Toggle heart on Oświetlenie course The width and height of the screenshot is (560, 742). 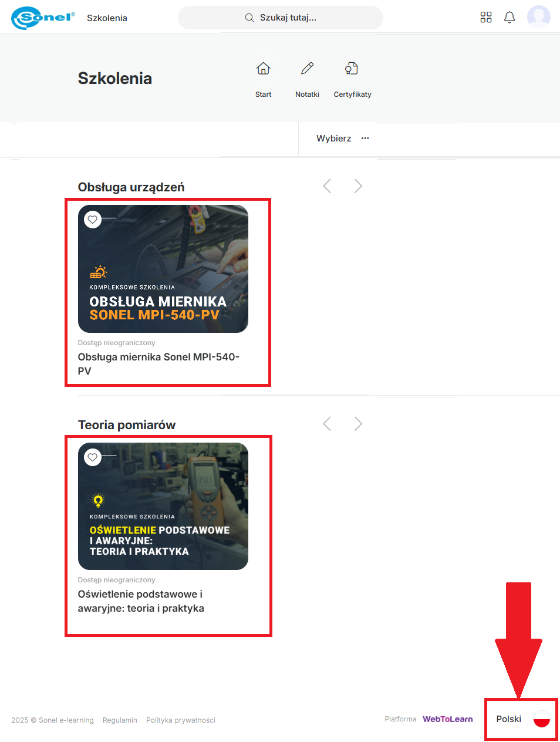click(93, 457)
